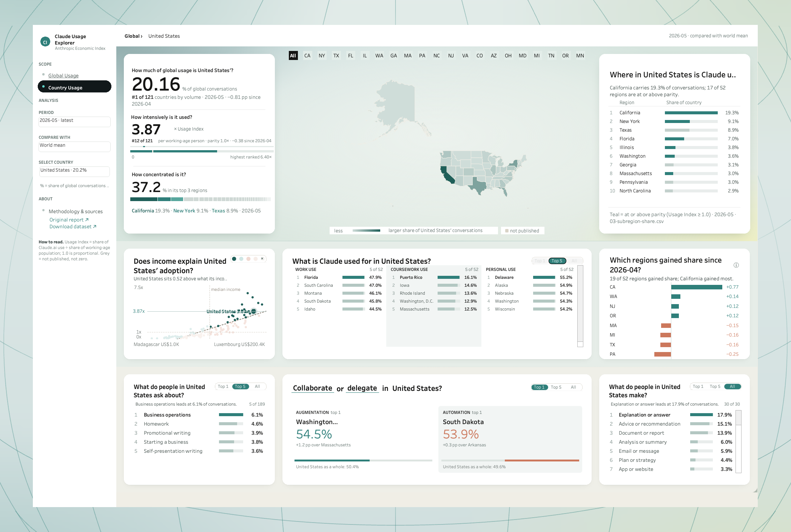Click the California link in concentration summary
This screenshot has height=532, width=791.
(143, 211)
